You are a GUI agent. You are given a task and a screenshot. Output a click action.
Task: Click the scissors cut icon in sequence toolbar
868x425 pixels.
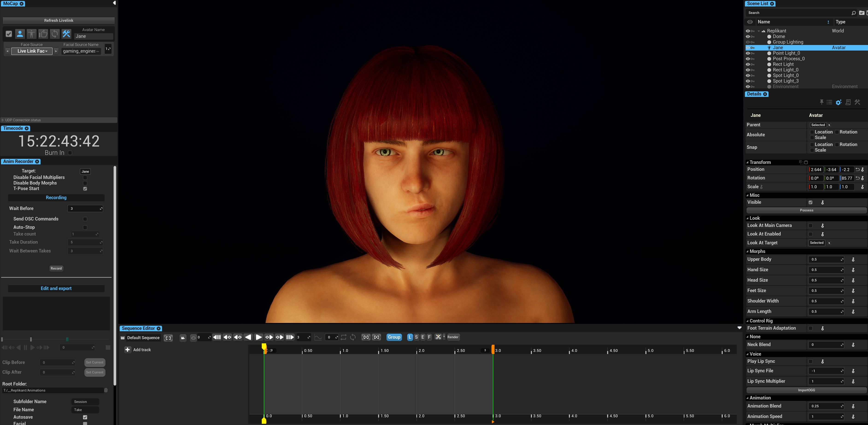coord(438,337)
